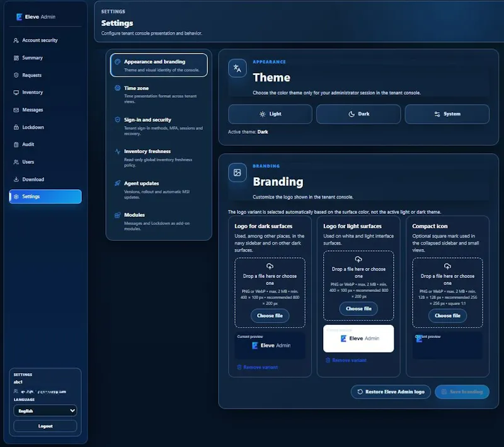Viewport: 504px width, 447px height.
Task: Open Account security in the sidebar
Action: pos(45,40)
